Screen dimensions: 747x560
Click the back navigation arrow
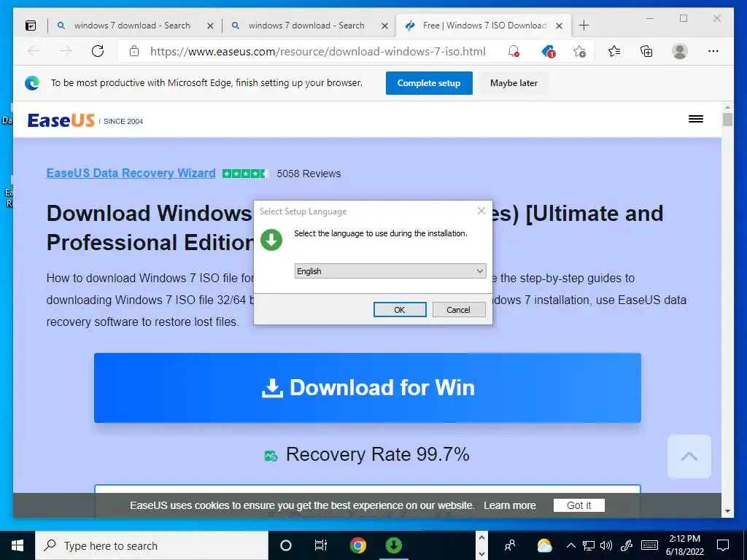pos(34,51)
